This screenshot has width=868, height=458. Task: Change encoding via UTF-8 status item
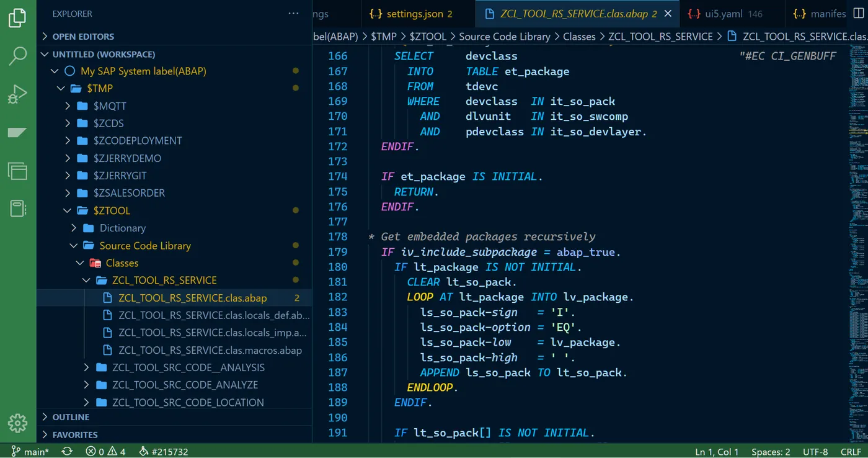tap(815, 452)
